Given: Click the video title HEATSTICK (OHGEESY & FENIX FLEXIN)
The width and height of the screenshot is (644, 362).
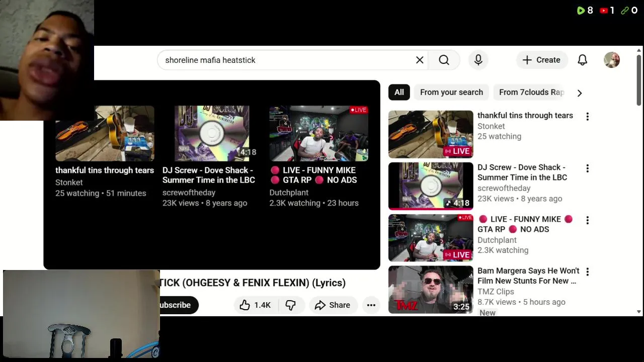Looking at the screenshot, I should [253, 283].
